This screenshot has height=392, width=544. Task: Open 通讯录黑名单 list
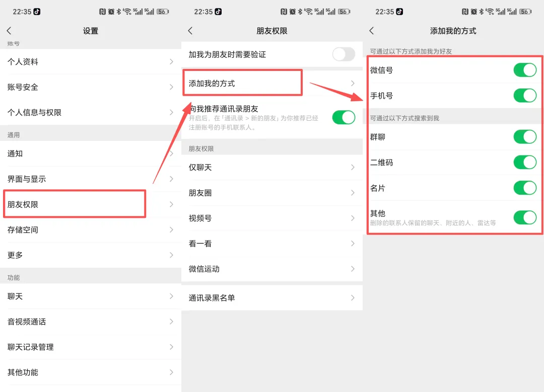tap(272, 298)
